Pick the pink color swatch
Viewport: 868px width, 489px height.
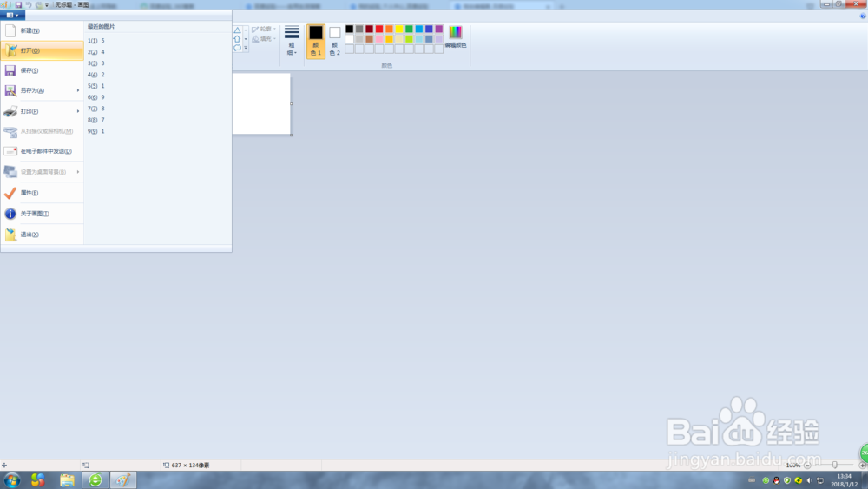point(379,39)
